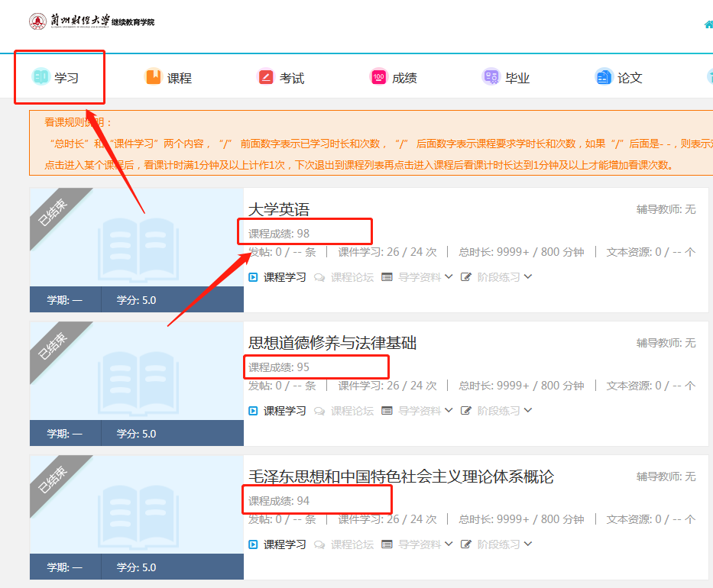The height and width of the screenshot is (588, 713).
Task: Click the orange 课程 bookmark icon
Action: [154, 76]
